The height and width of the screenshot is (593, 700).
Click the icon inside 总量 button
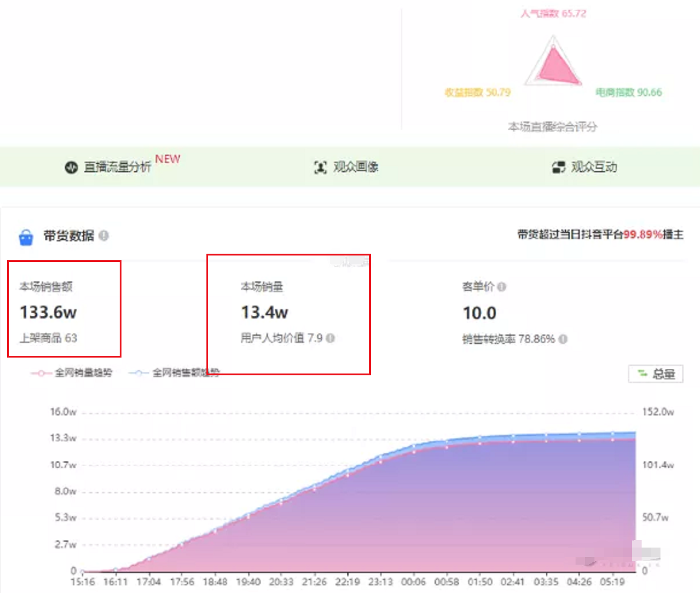pos(642,374)
